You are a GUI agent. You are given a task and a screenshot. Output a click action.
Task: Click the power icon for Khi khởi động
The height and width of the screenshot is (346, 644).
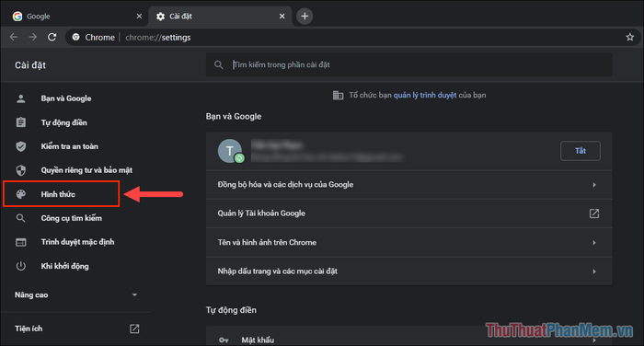coord(20,266)
